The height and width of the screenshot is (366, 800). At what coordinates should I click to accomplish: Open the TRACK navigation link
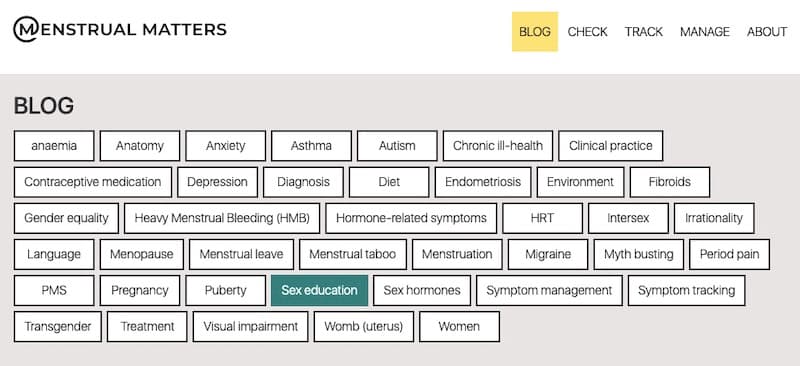pos(643,32)
